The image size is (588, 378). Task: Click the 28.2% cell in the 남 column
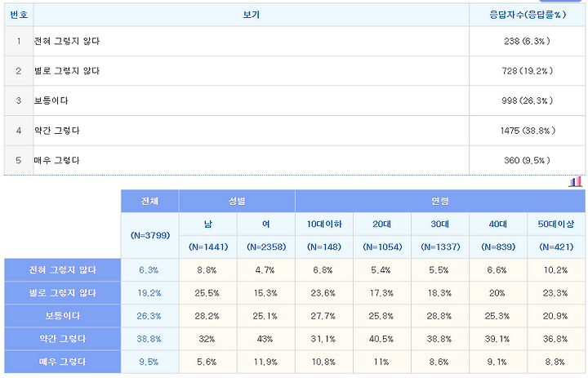(x=207, y=316)
